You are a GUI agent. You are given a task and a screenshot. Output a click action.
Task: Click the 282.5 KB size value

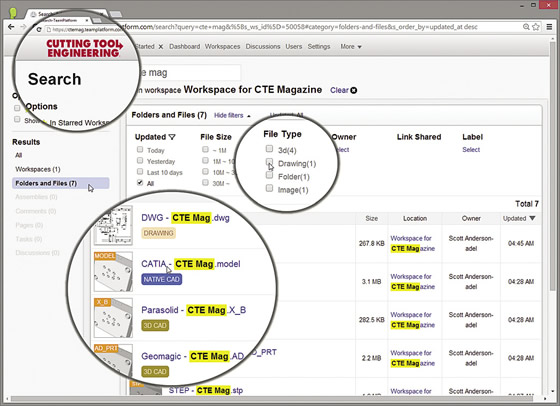pyautogui.click(x=372, y=320)
